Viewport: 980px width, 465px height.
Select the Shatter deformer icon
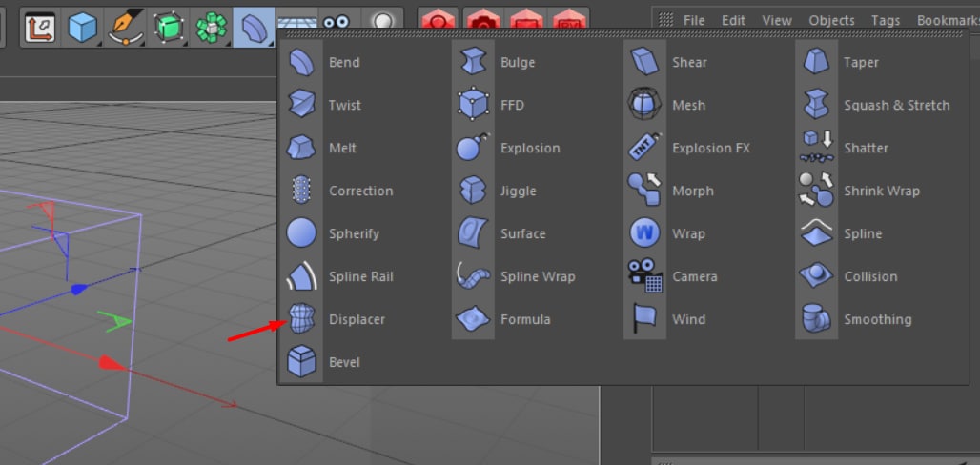point(816,148)
